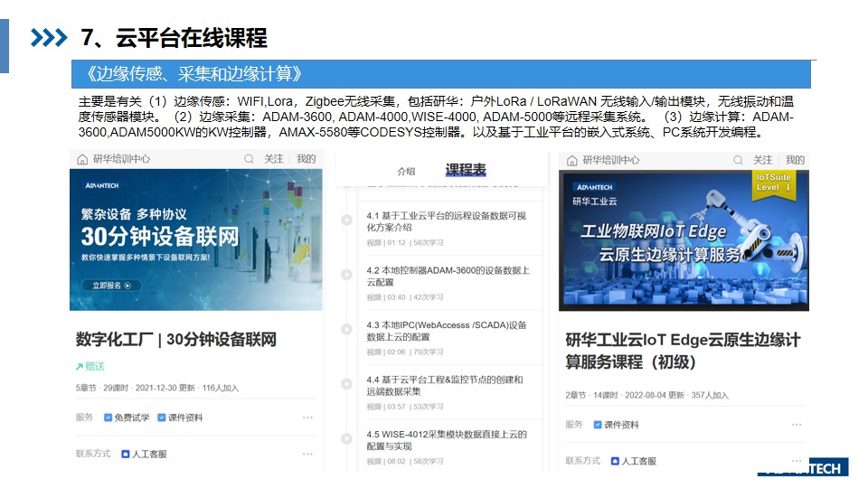
Task: Open IoT Edge 云原生边缘计算服务 banner image
Action: 684,240
